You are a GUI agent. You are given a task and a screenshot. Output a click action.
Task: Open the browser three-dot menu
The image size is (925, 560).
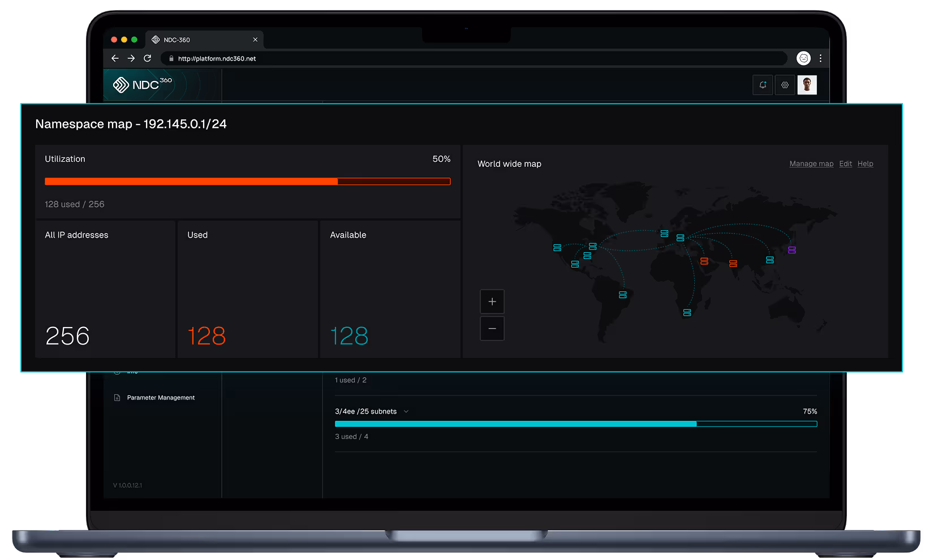821,58
